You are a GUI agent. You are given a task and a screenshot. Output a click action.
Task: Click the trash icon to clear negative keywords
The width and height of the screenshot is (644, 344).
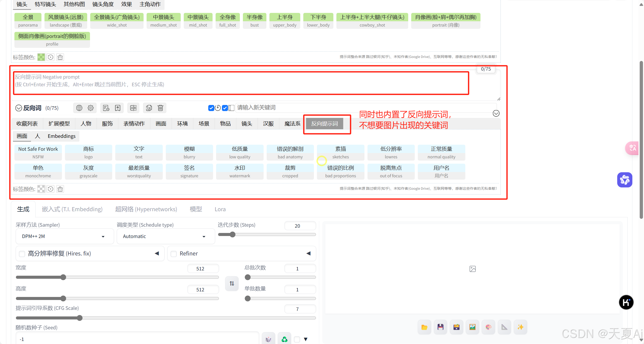point(160,108)
